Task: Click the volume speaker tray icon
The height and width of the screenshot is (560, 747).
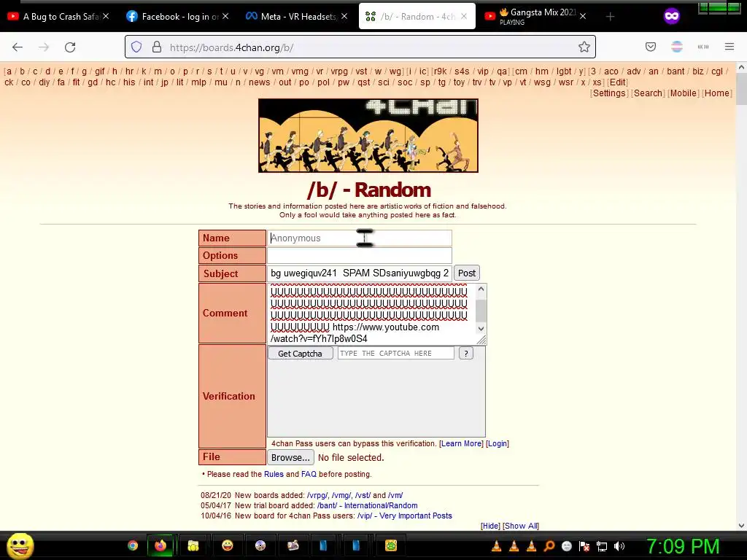Action: tap(619, 546)
